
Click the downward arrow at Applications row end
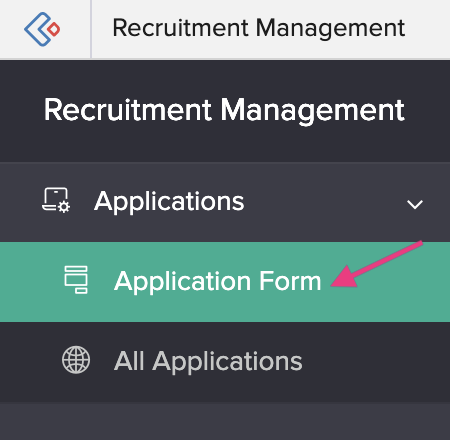tap(415, 204)
